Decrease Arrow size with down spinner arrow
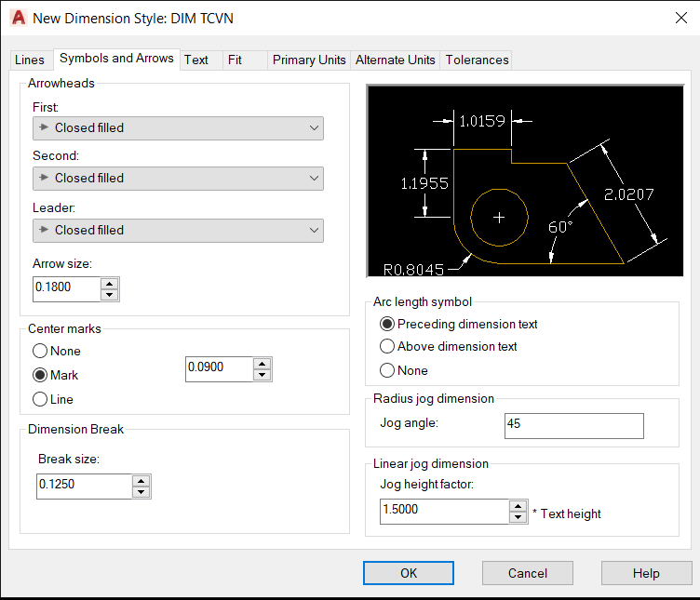Viewport: 700px width, 600px height. pyautogui.click(x=110, y=295)
